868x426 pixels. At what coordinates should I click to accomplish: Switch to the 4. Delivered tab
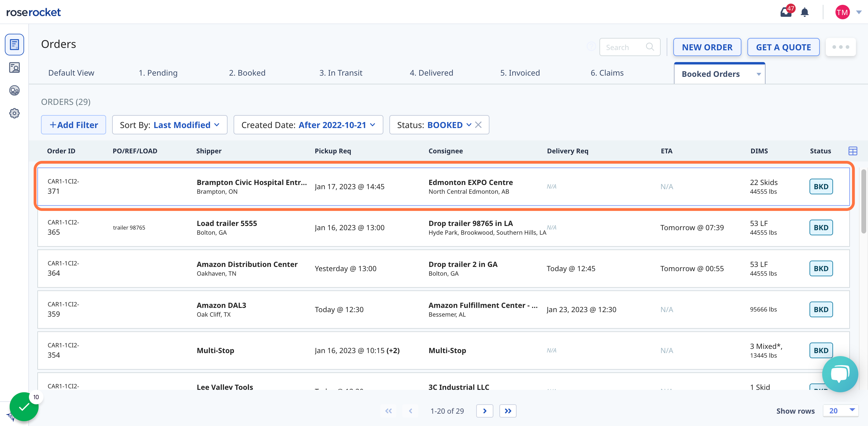pos(431,73)
